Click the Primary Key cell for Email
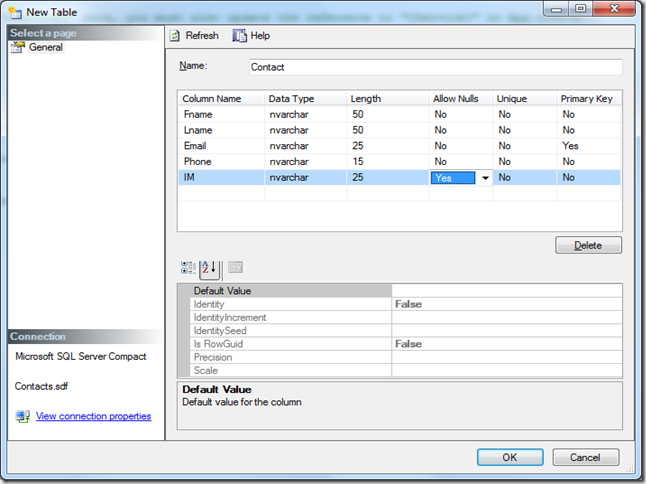 pyautogui.click(x=589, y=146)
